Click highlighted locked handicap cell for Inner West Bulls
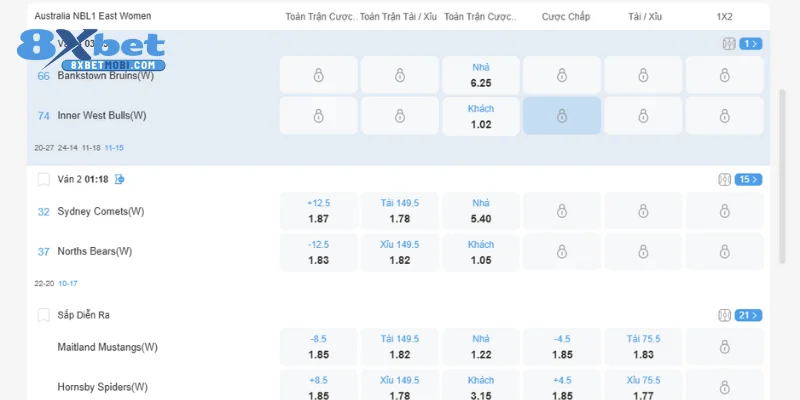The image size is (800, 400). pyautogui.click(x=561, y=116)
